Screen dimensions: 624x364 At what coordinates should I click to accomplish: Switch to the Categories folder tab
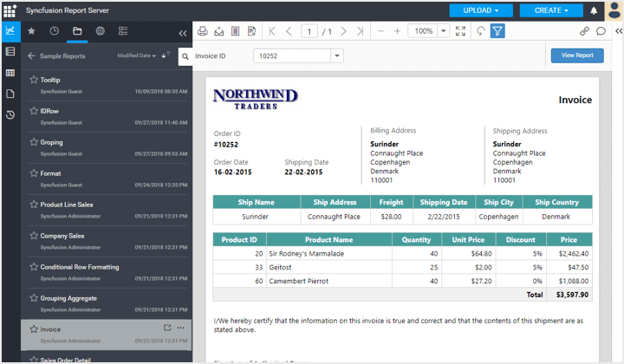[77, 31]
